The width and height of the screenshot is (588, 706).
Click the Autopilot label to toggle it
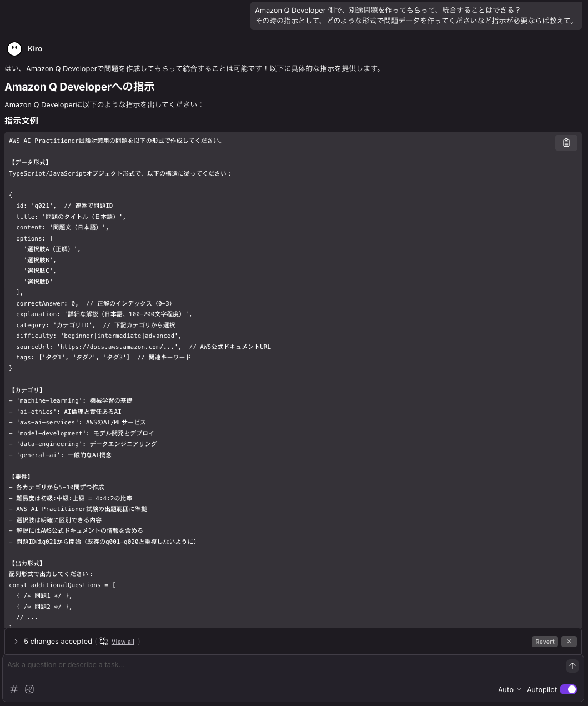click(542, 689)
